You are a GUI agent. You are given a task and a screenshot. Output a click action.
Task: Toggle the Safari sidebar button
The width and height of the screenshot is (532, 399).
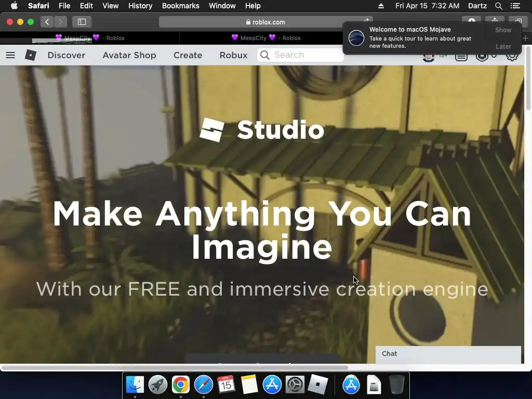[x=82, y=22]
